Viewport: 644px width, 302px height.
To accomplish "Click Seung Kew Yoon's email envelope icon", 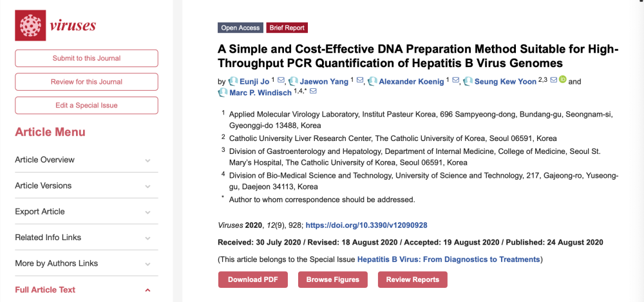I will pyautogui.click(x=553, y=81).
